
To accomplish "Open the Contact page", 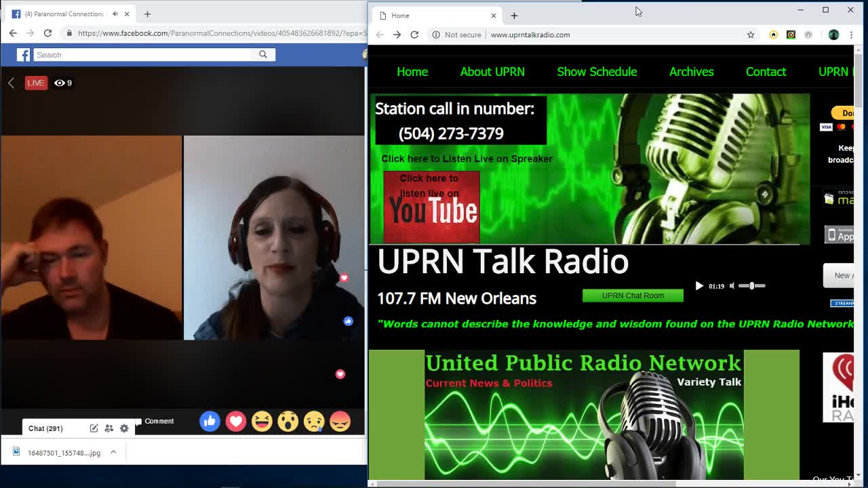I will (766, 72).
